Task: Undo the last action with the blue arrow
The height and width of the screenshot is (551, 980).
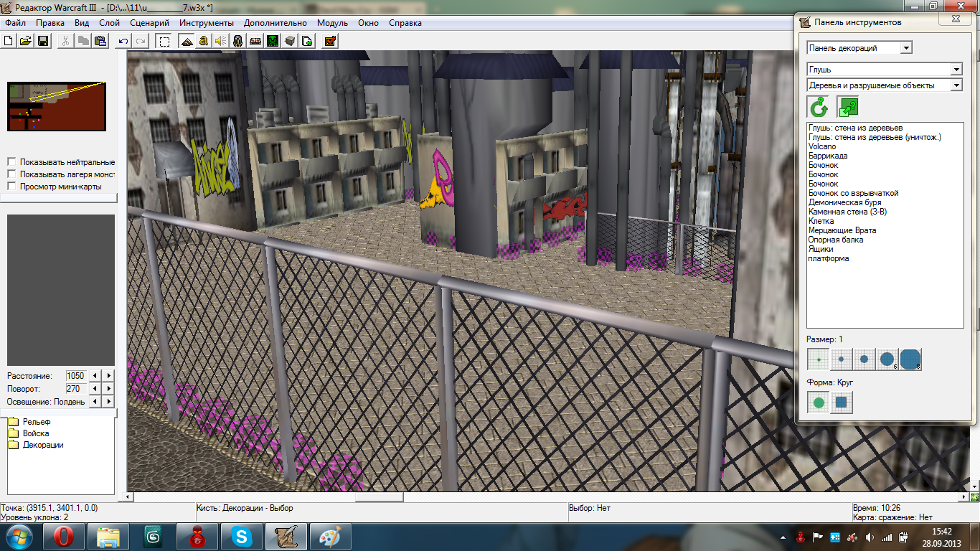Action: 124,41
